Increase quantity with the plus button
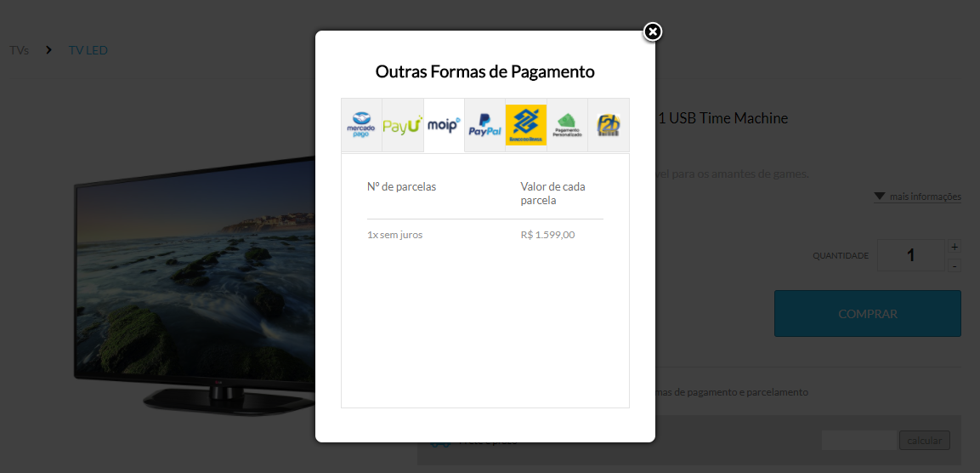The image size is (980, 473). [955, 246]
